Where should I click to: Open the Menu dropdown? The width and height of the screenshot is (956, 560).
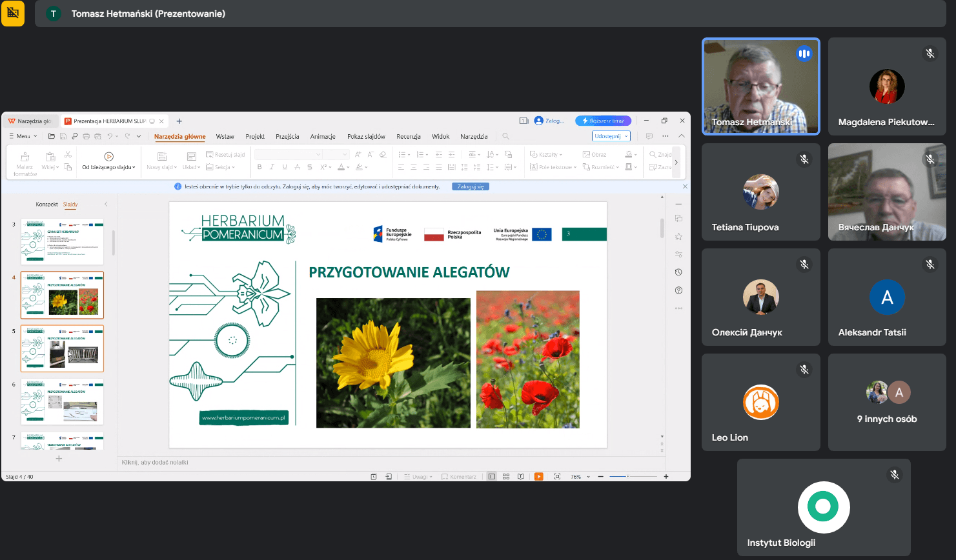[x=23, y=136]
